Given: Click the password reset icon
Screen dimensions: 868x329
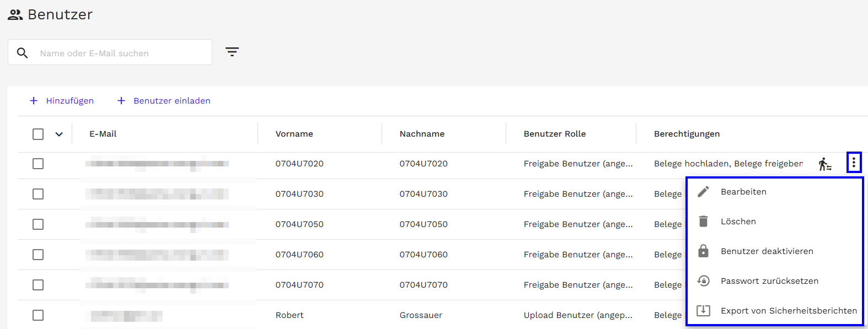Looking at the screenshot, I should point(703,281).
